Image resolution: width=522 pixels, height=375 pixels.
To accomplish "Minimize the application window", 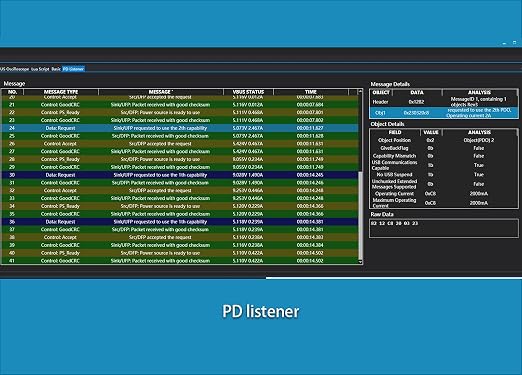I will coord(504,43).
